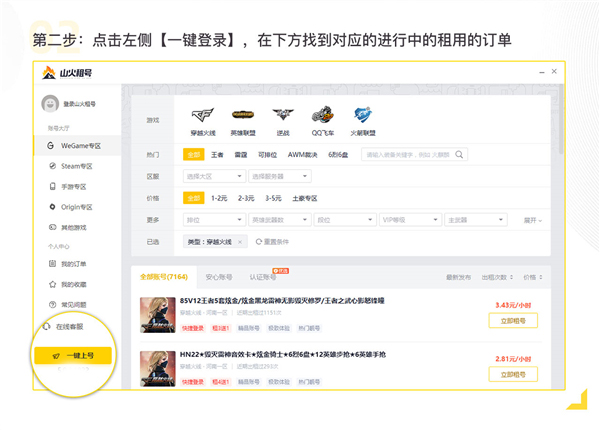Filter by AWM裁决 hot tag
The width and height of the screenshot is (600, 430).
(x=302, y=155)
